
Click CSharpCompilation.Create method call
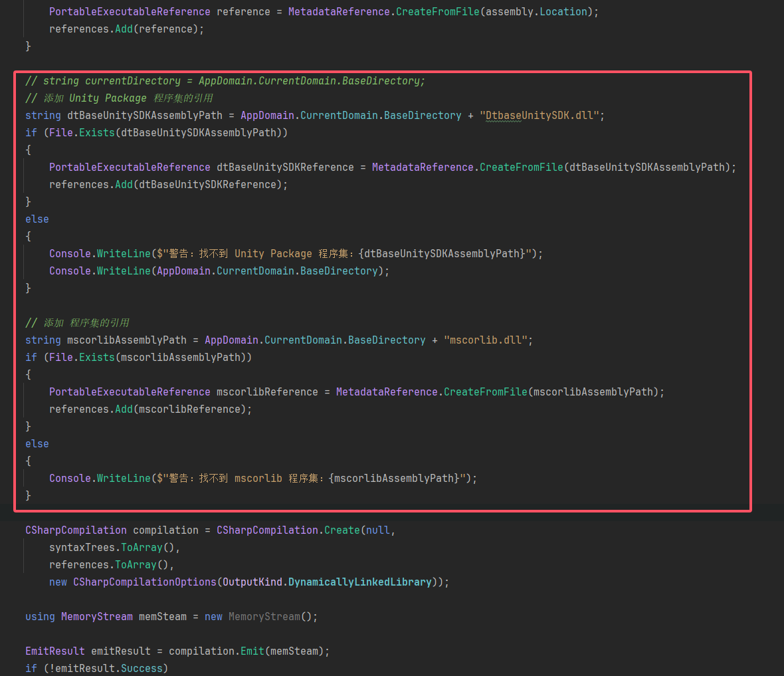[289, 530]
